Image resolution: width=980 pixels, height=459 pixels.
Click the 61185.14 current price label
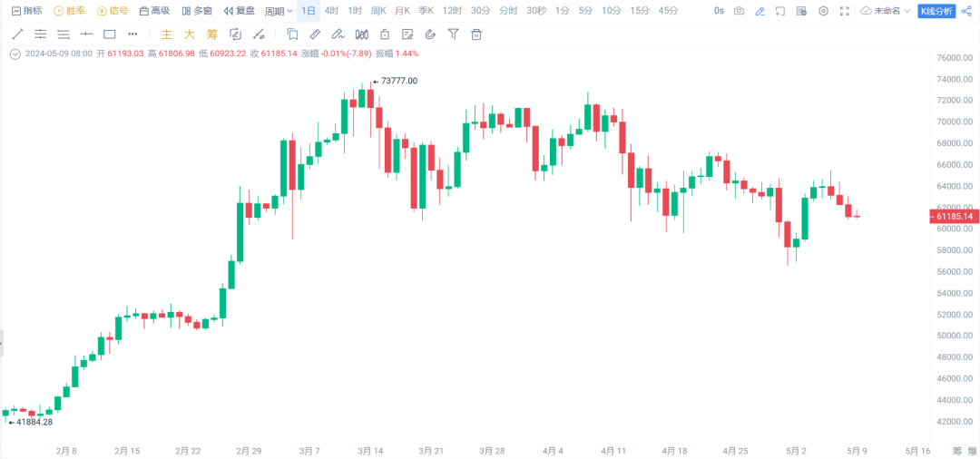[953, 217]
